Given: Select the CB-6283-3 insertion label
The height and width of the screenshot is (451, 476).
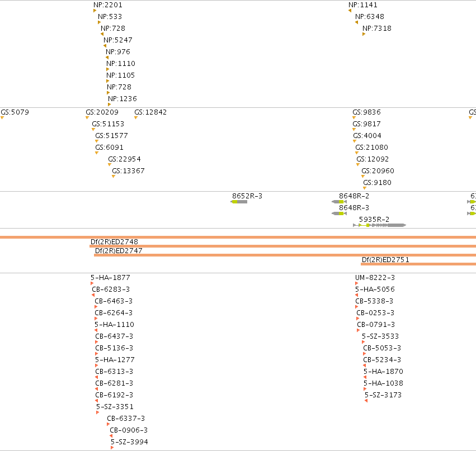Looking at the screenshot, I should tap(111, 289).
